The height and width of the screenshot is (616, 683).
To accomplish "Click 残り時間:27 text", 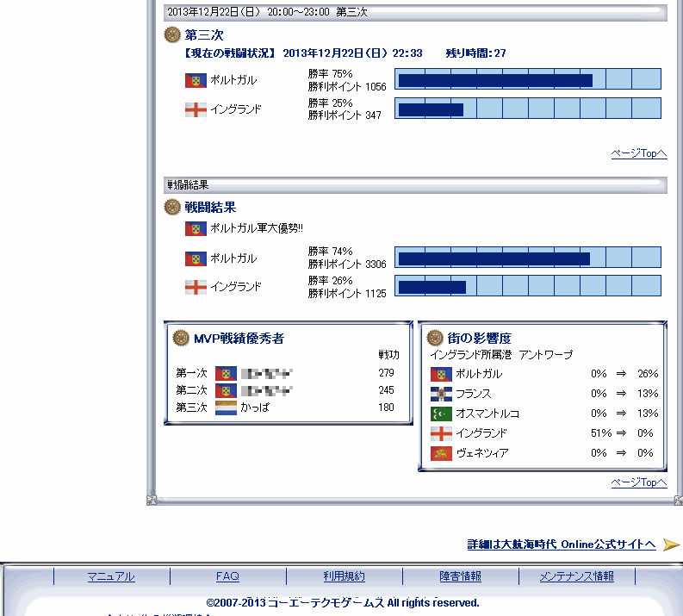I will (475, 53).
